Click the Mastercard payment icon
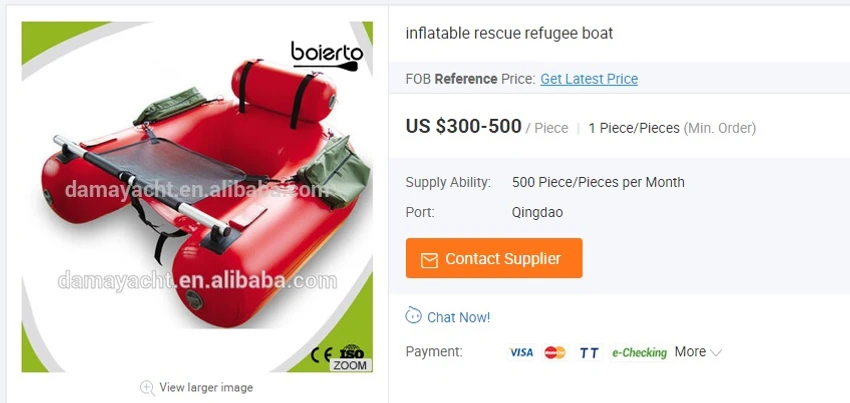The width and height of the screenshot is (850, 403). 555,352
